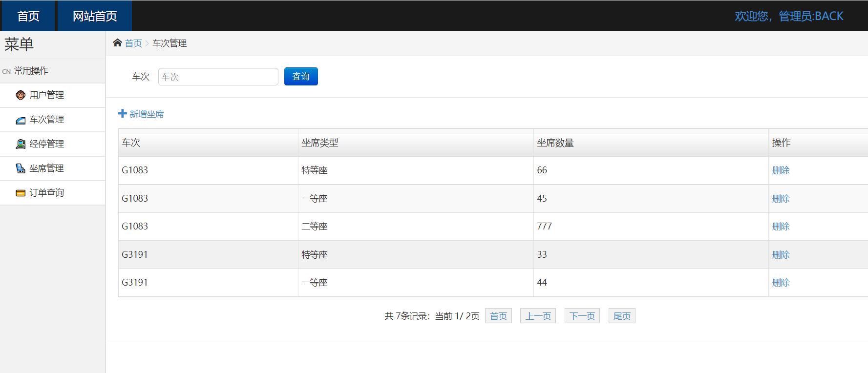The image size is (868, 373).
Task: Click 车次管理 breadcrumb text
Action: [x=169, y=43]
